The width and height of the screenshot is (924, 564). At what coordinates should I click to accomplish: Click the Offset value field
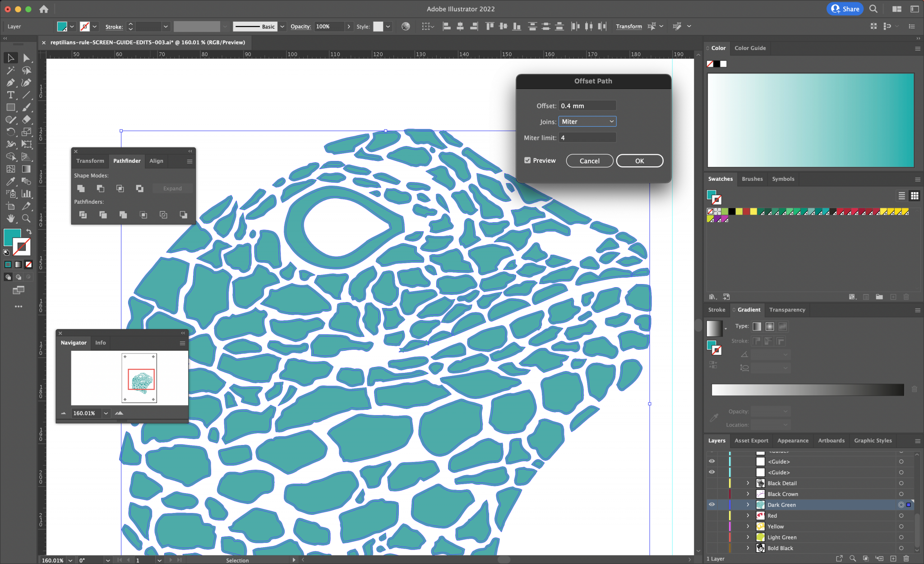[x=587, y=105]
